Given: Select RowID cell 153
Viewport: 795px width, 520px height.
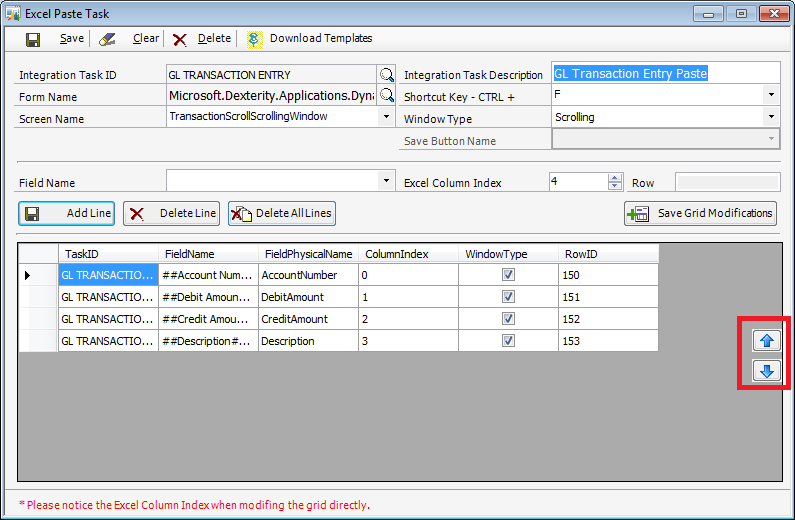Looking at the screenshot, I should [608, 341].
